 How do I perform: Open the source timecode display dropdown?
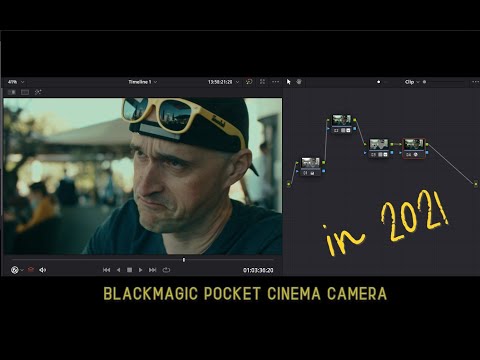[223, 82]
